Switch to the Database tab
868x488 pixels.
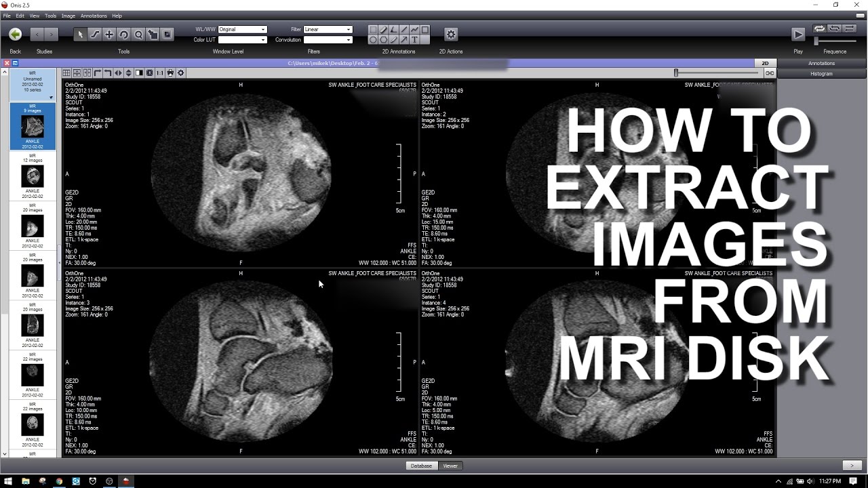click(x=421, y=466)
